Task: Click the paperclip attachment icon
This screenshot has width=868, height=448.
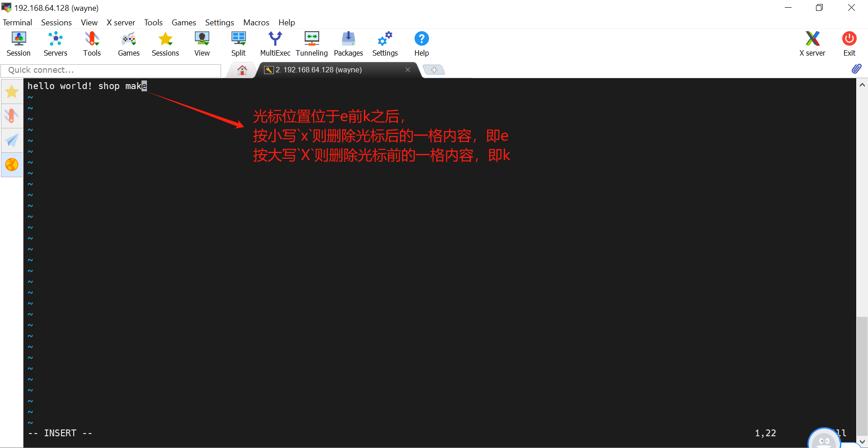Action: click(x=856, y=69)
